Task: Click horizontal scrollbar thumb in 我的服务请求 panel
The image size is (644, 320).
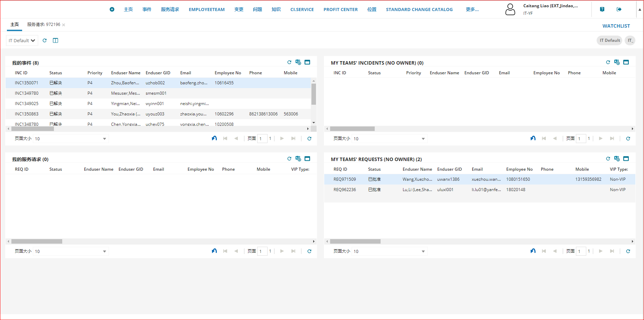Action: 37,242
